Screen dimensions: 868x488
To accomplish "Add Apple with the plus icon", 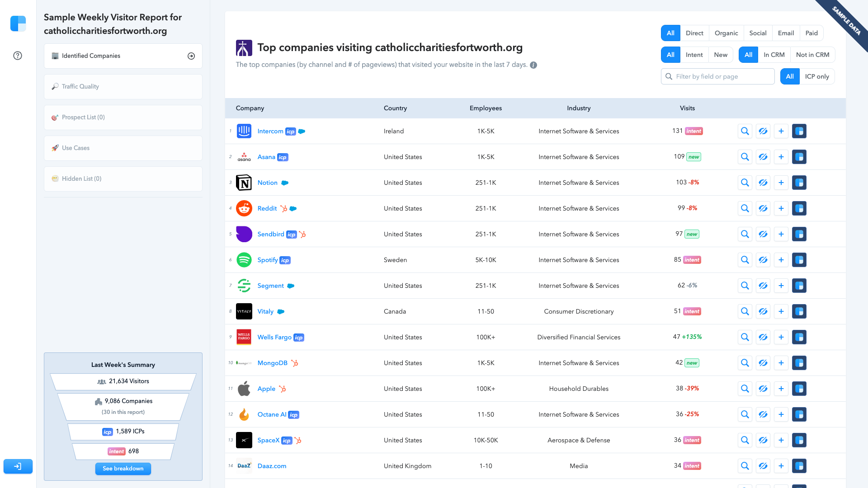I will 781,389.
